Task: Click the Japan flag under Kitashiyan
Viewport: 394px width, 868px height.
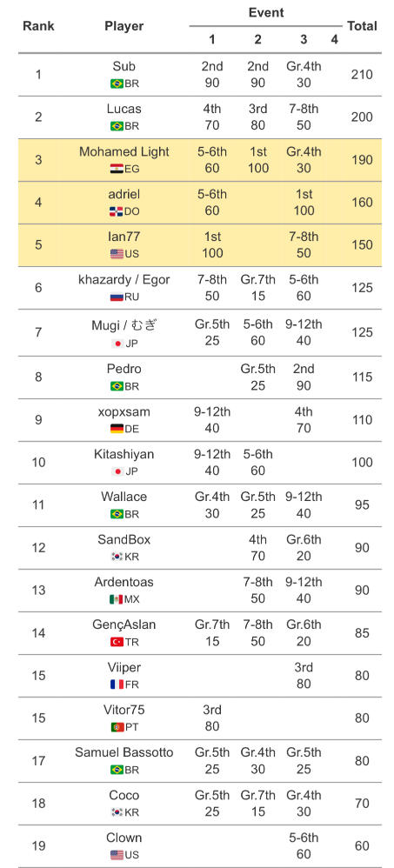Action: pyautogui.click(x=117, y=471)
